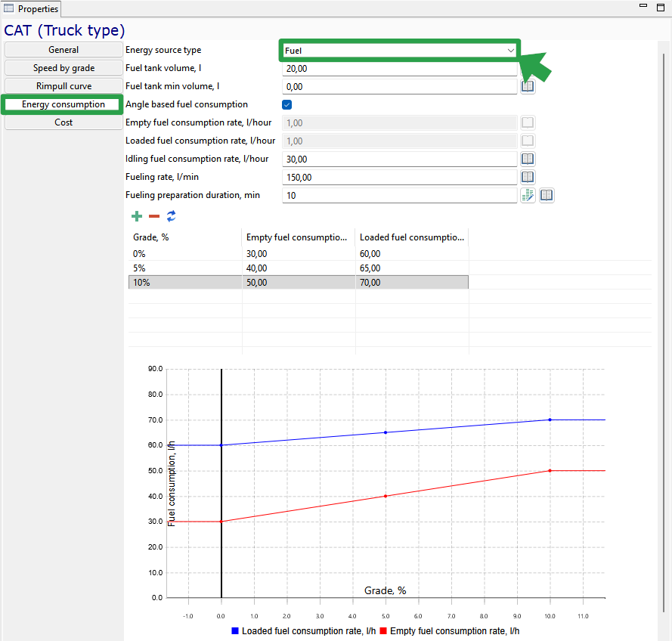Image resolution: width=672 pixels, height=641 pixels.
Task: Click the Fueling preparation duration field
Action: click(399, 195)
